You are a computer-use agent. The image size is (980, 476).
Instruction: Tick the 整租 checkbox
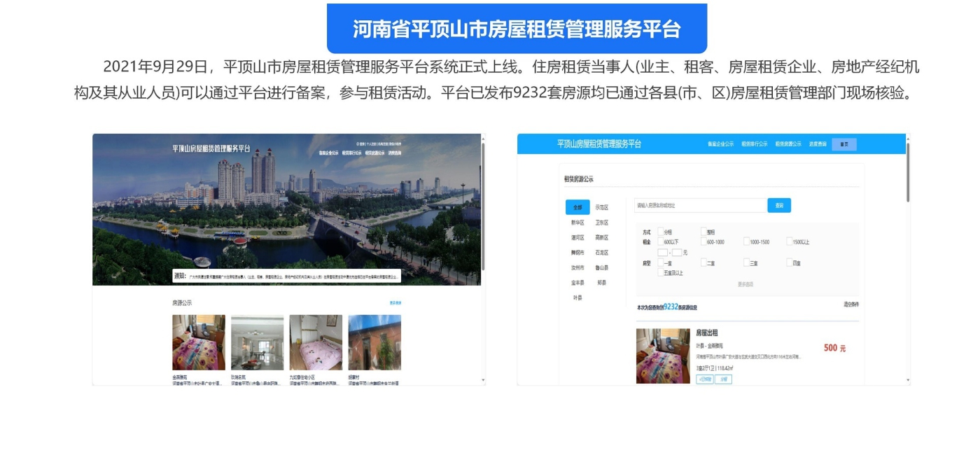pyautogui.click(x=704, y=232)
